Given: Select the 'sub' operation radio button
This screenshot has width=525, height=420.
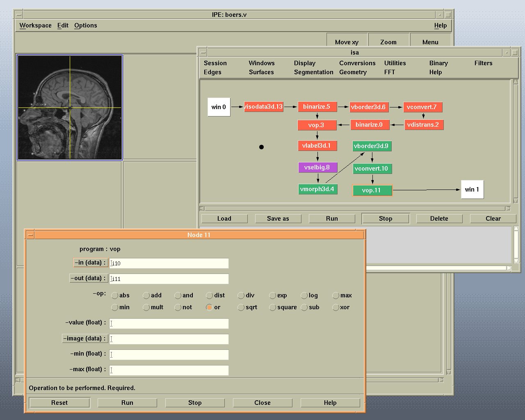Looking at the screenshot, I should click(x=304, y=307).
